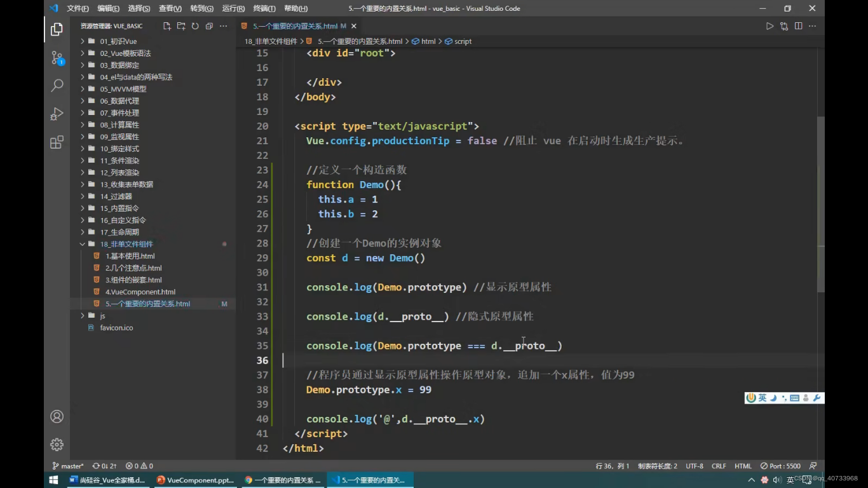Open the Accounts menu icon

pyautogui.click(x=57, y=416)
